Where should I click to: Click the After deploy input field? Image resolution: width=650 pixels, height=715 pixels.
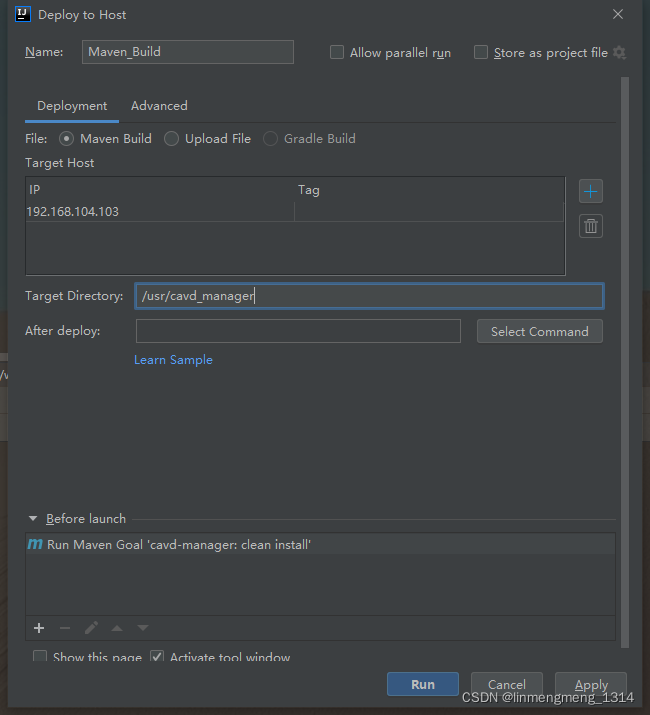pyautogui.click(x=298, y=331)
